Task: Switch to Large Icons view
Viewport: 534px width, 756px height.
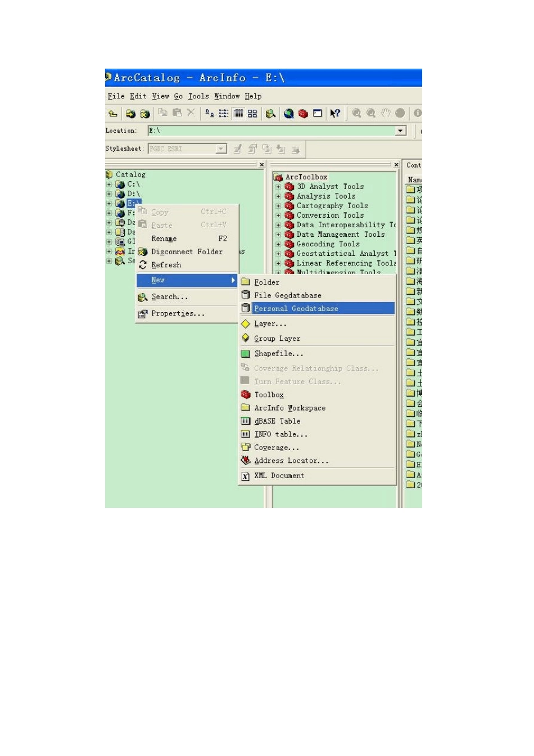Action: 210,114
